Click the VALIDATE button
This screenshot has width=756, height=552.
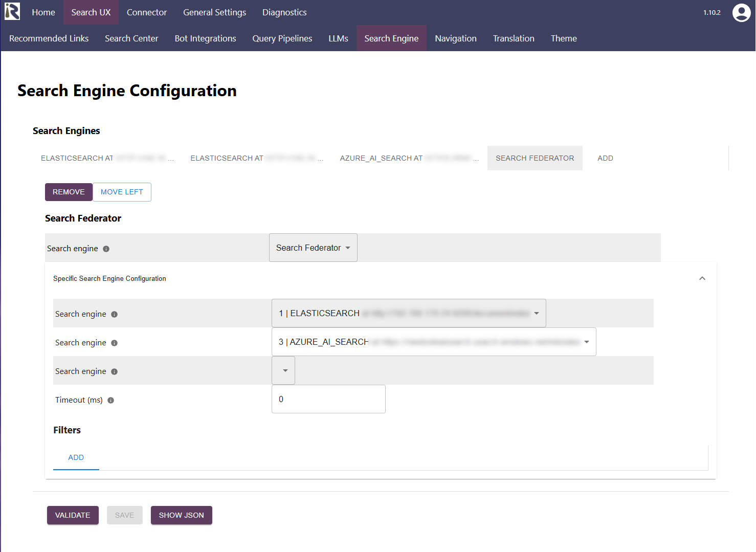coord(73,516)
